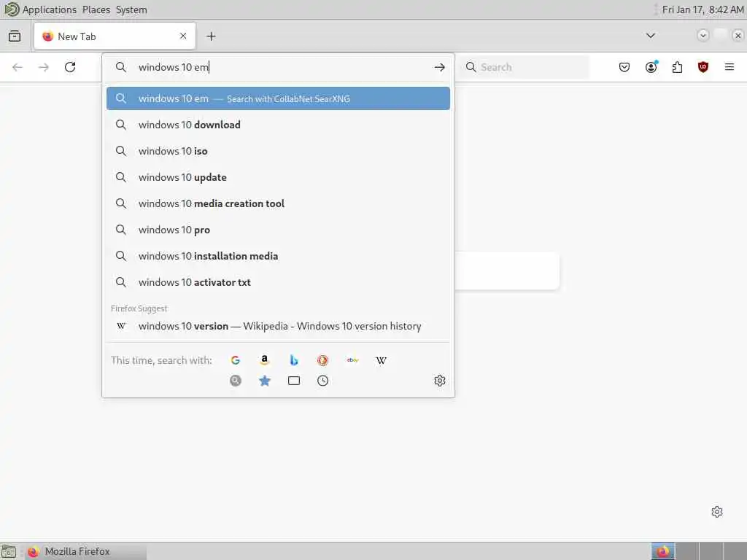Search open tabs via the tab icon
The height and width of the screenshot is (560, 747).
point(294,381)
